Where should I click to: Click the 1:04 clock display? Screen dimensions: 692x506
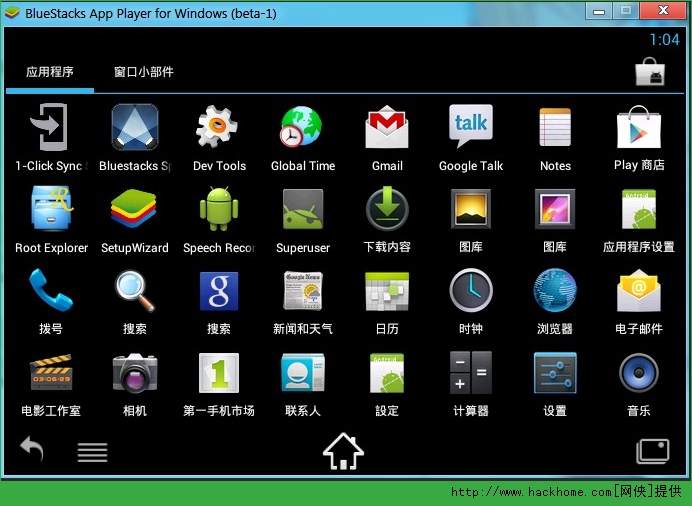pos(665,40)
